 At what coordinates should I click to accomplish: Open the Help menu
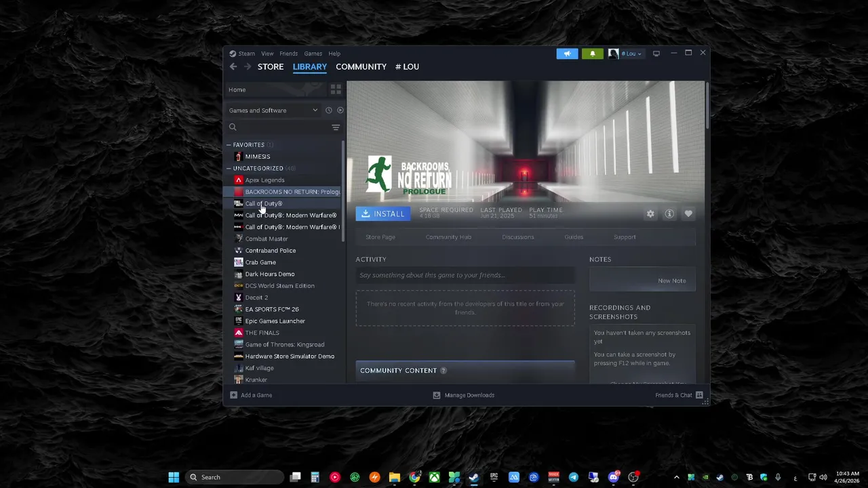pos(334,54)
